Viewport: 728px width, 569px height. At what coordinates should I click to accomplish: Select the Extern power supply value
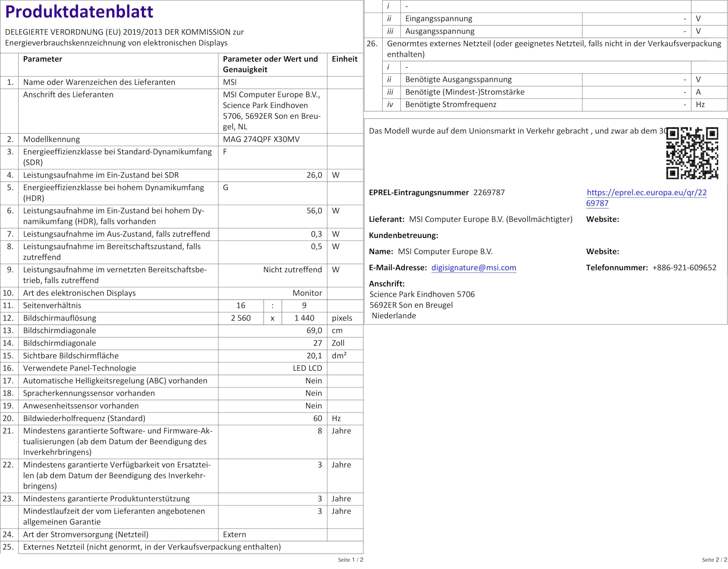(x=234, y=534)
